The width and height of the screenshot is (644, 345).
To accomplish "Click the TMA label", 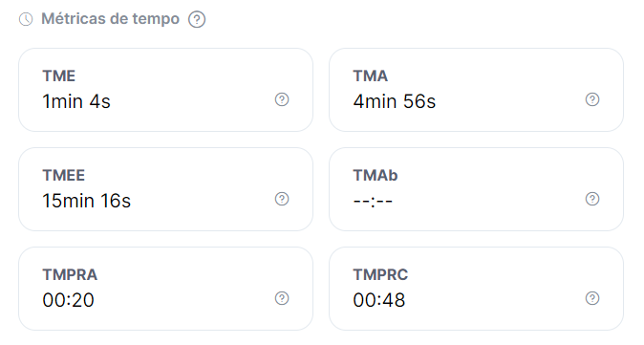I will tap(370, 76).
